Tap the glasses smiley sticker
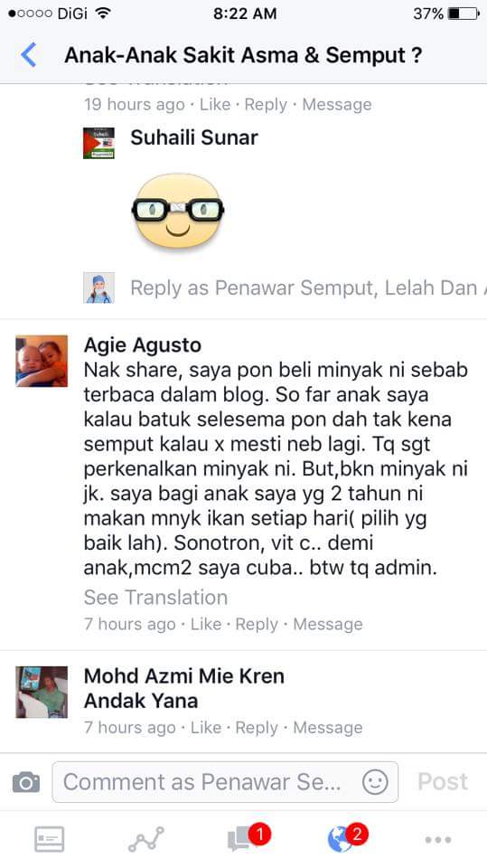 point(178,211)
